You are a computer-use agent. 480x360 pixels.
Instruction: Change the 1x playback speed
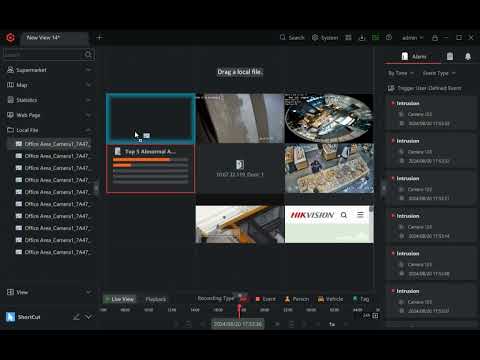[332, 324]
